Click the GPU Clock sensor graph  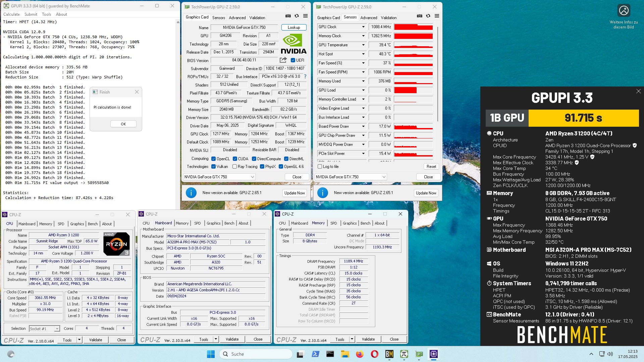point(413,27)
